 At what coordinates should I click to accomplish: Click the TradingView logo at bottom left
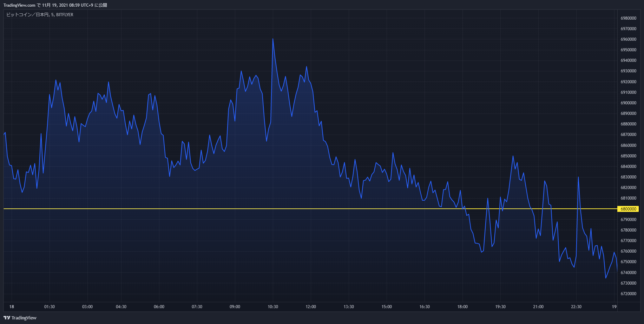click(x=20, y=318)
